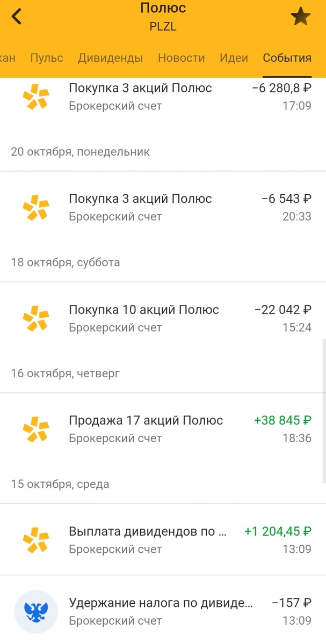
Task: Click the Полюс logo on the 17:09 purchase
Action: pyautogui.click(x=35, y=97)
